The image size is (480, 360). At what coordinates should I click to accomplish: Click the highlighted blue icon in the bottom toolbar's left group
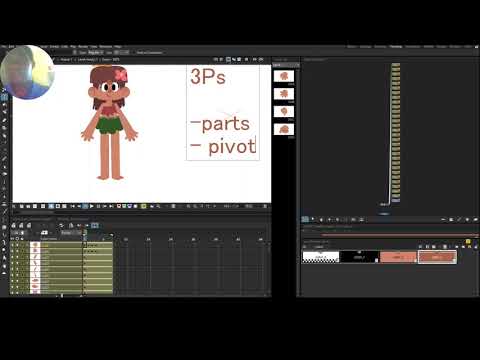(51, 206)
